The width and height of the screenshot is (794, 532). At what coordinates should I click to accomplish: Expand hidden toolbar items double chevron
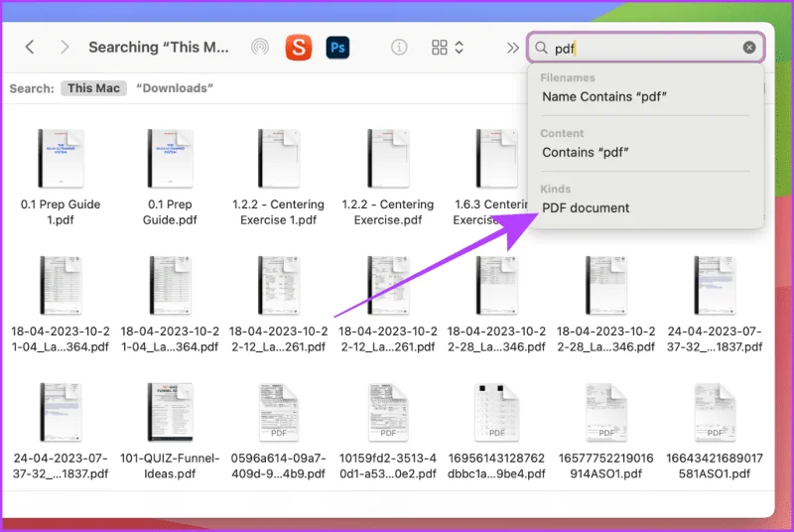(x=513, y=48)
